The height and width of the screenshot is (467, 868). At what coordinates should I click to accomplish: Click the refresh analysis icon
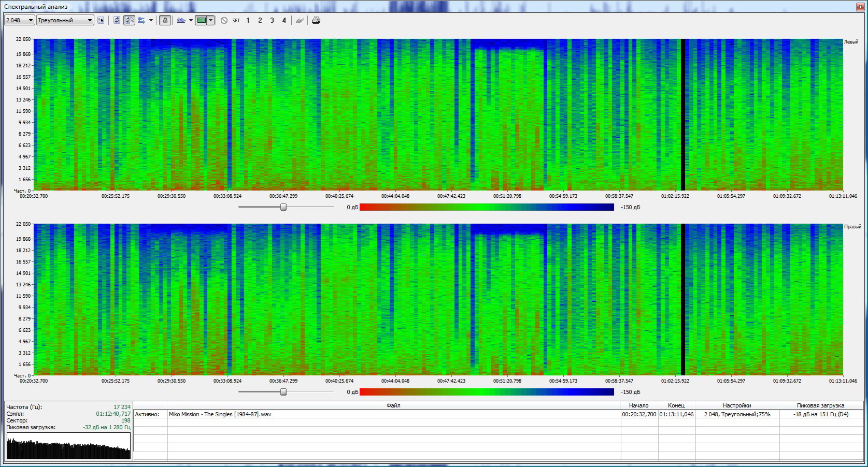[x=117, y=20]
